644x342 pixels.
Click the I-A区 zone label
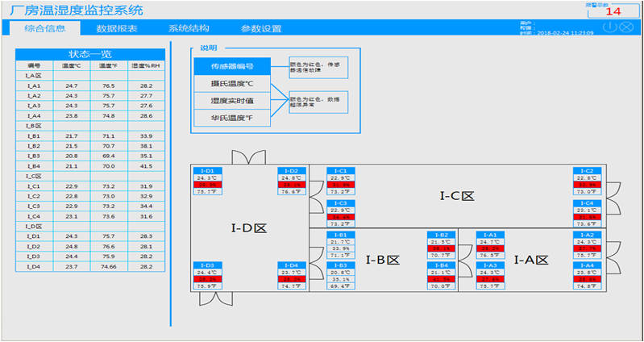pyautogui.click(x=531, y=260)
